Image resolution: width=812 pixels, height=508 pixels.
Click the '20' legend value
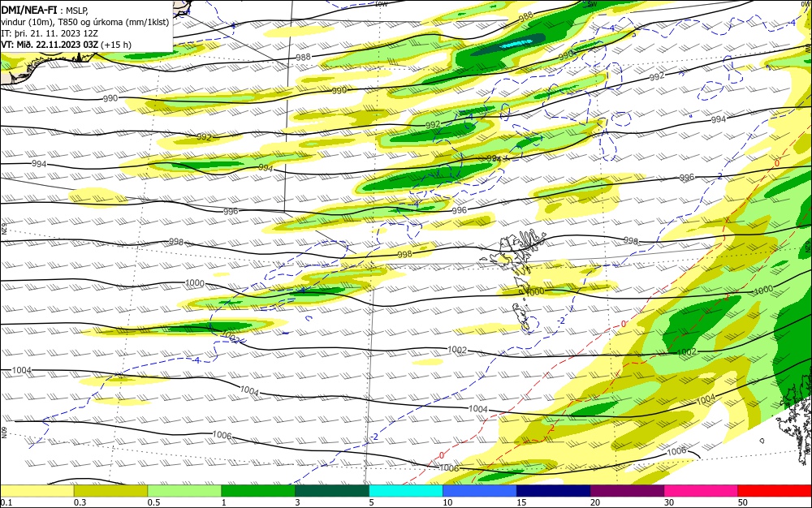(595, 502)
